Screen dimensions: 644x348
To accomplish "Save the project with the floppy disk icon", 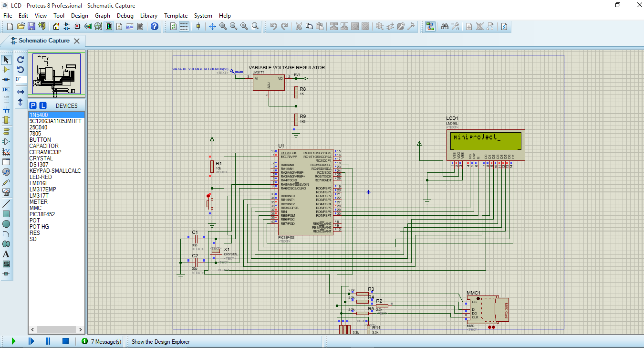I will pyautogui.click(x=31, y=26).
